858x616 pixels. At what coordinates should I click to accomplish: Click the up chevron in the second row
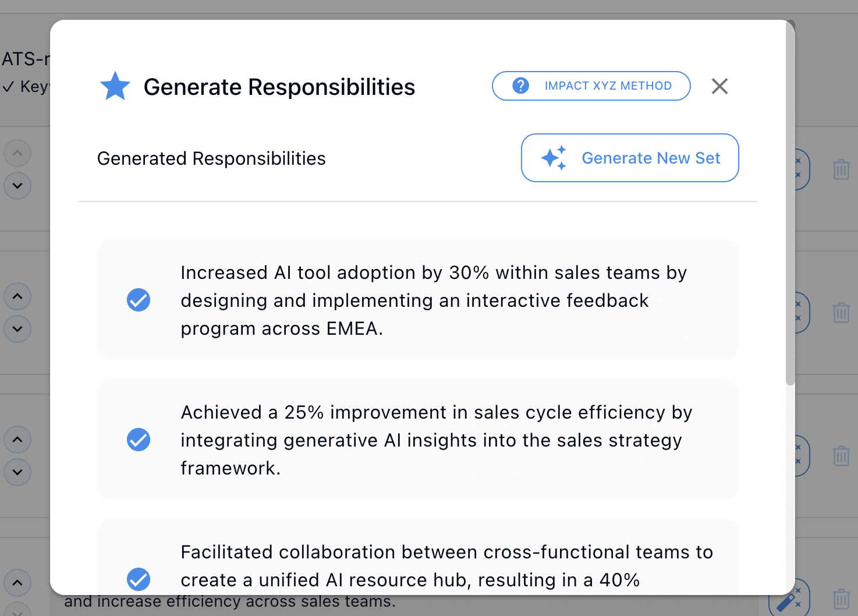click(x=17, y=296)
